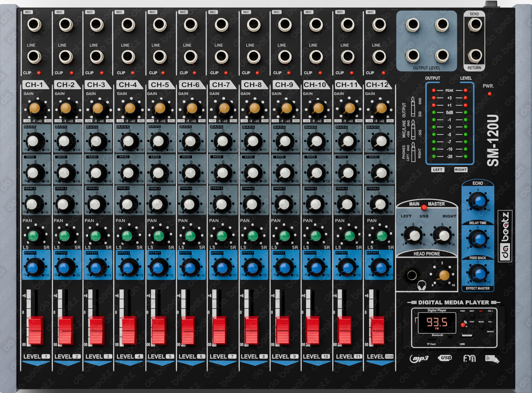Click the red LED between MAIN and MASTER

click(x=424, y=207)
